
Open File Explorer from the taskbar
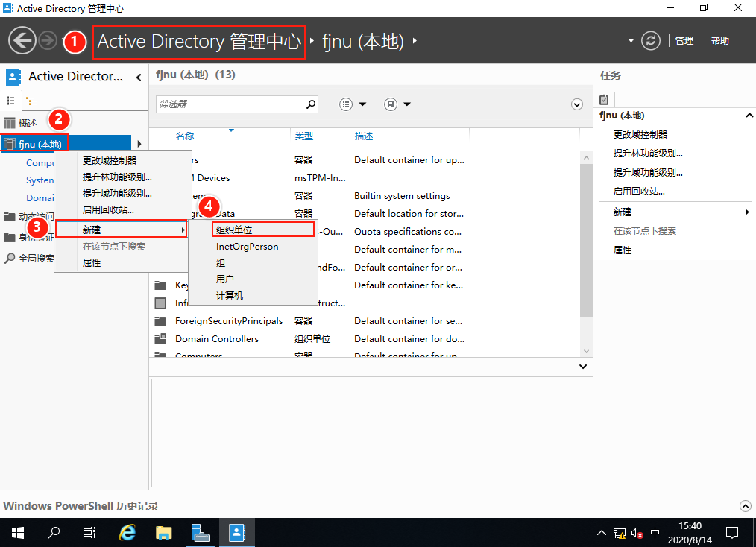163,533
